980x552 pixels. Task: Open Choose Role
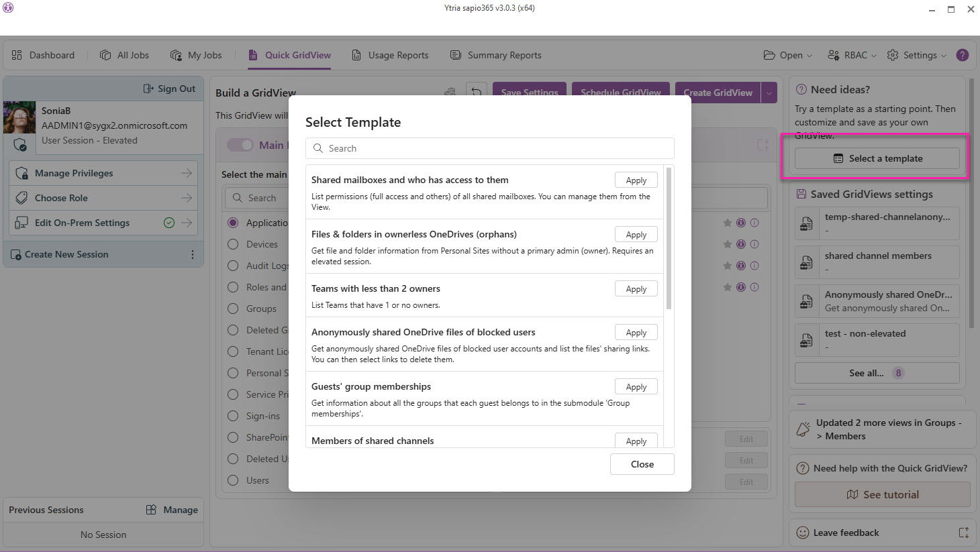(103, 198)
